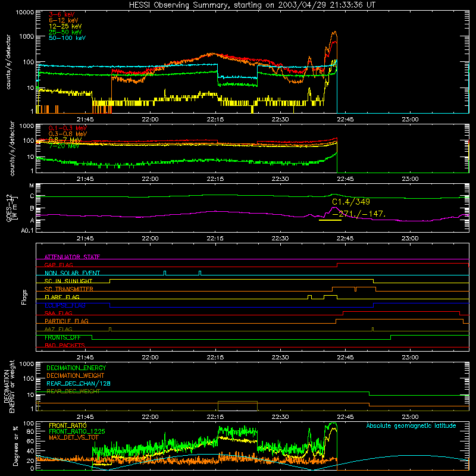Click the 10000 tick label in top panel

(x=25, y=12)
